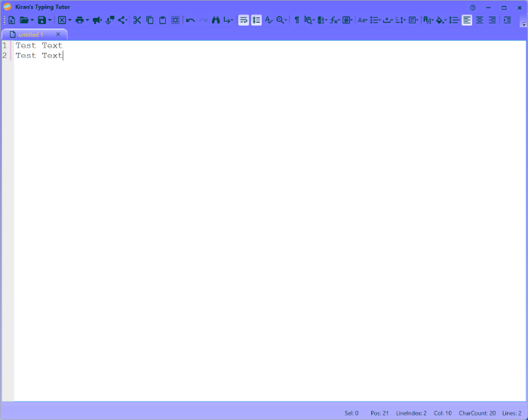Click the Pos: 21 status entry
The image size is (528, 420).
click(x=379, y=413)
